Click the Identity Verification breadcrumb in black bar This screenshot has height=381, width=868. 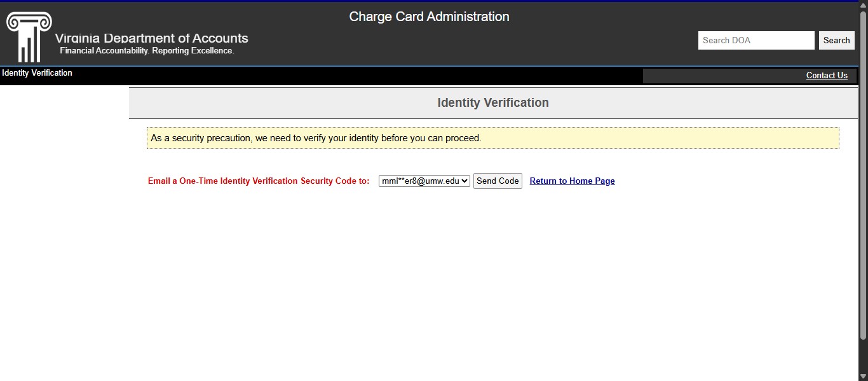[37, 73]
